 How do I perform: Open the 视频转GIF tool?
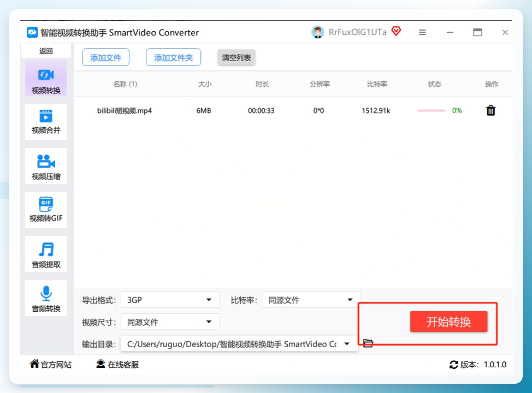(x=46, y=210)
